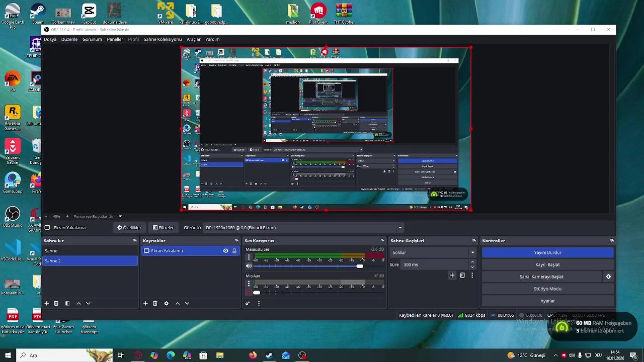Open audio mixer footer three-dot menu
The height and width of the screenshot is (362, 644).
point(259,303)
